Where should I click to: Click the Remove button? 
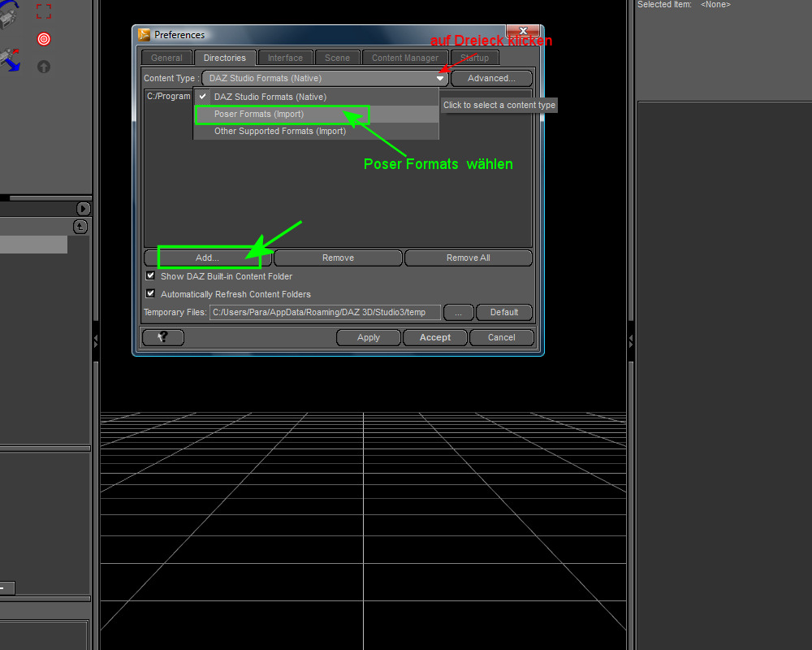coord(338,258)
